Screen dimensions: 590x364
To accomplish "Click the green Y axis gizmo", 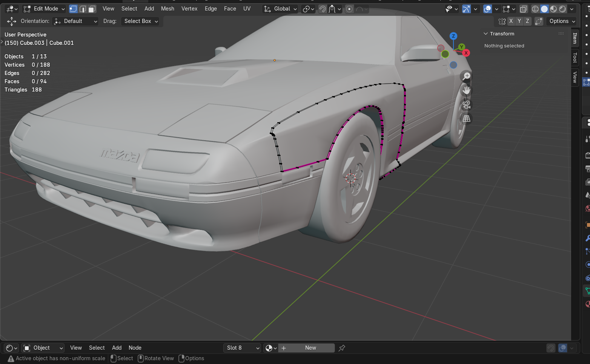I will pos(462,47).
